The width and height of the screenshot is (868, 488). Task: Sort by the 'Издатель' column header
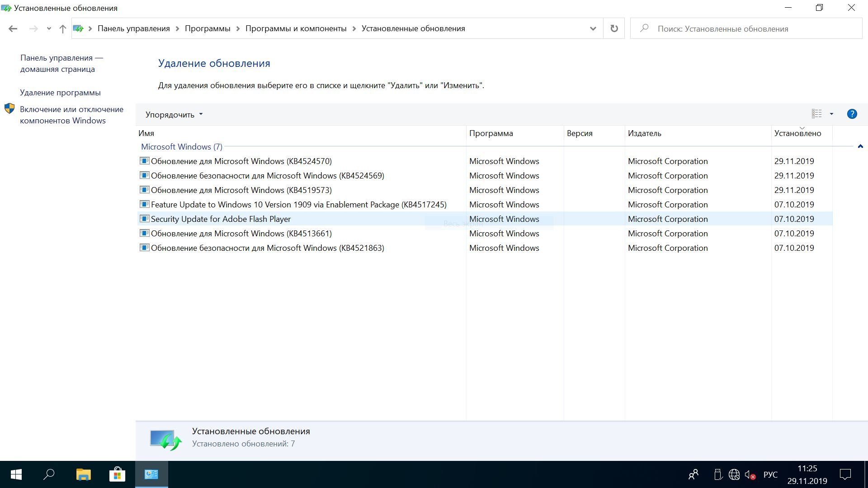pyautogui.click(x=698, y=133)
